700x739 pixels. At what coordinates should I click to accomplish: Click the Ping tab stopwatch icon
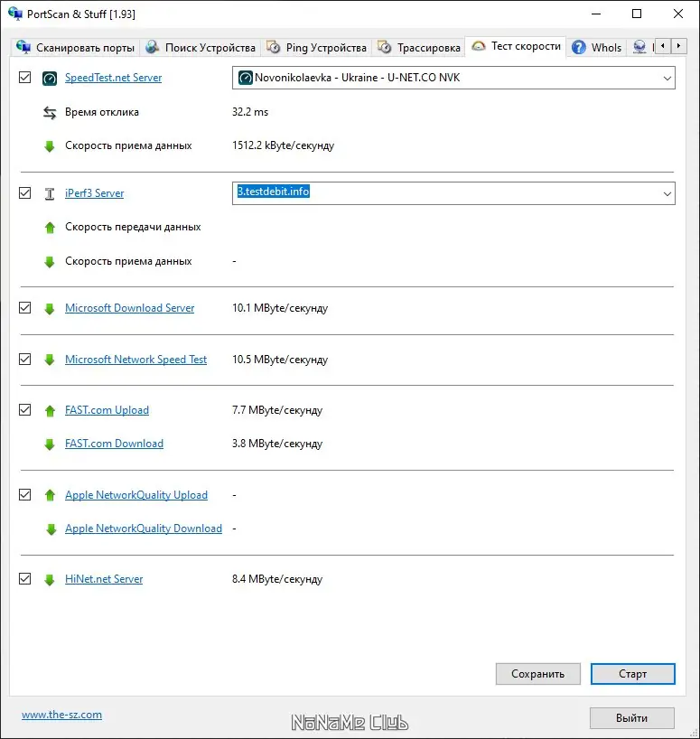coord(273,47)
